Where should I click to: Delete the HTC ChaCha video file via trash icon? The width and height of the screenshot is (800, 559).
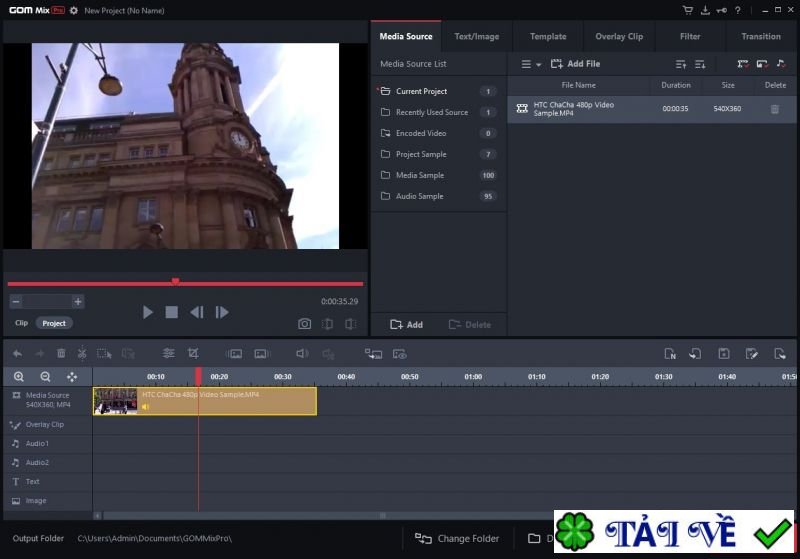tap(774, 109)
